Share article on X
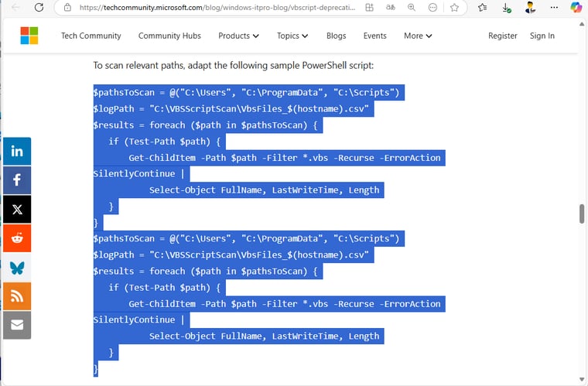588x386 pixels. (17, 210)
